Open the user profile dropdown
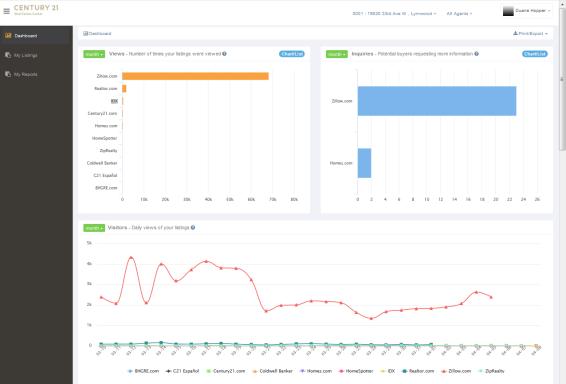The width and height of the screenshot is (566, 384). [x=527, y=11]
